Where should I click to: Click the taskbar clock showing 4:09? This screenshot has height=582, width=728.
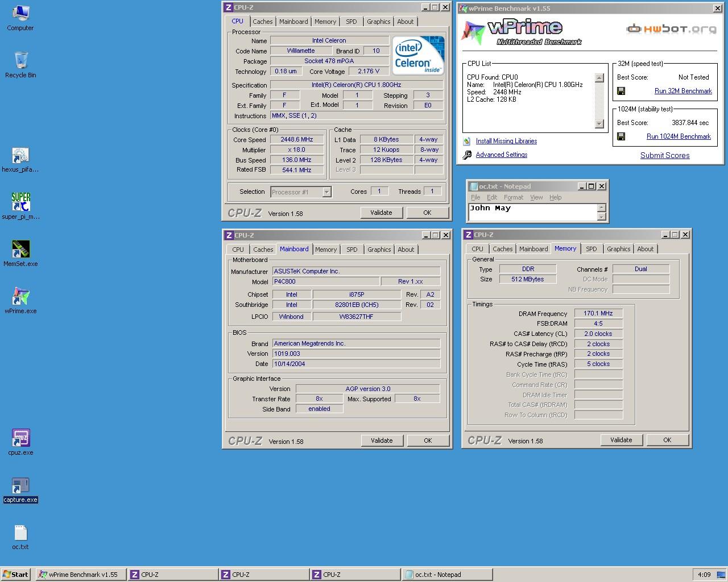pyautogui.click(x=704, y=575)
